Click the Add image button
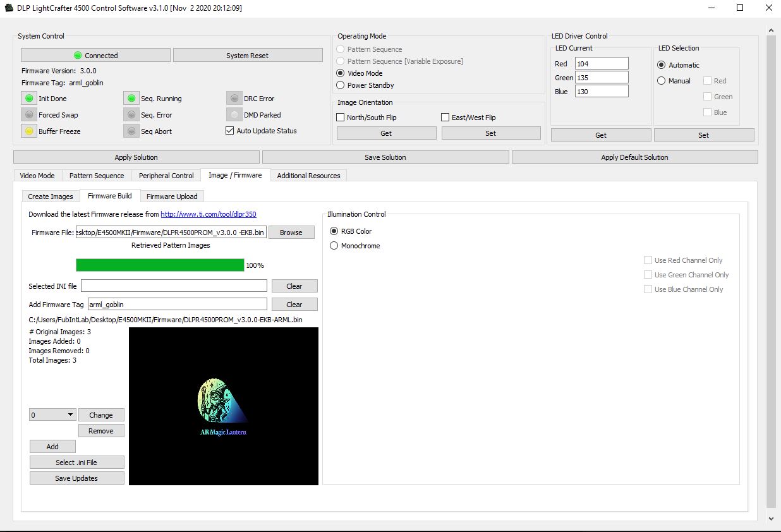Image resolution: width=781 pixels, height=532 pixels. [x=52, y=447]
